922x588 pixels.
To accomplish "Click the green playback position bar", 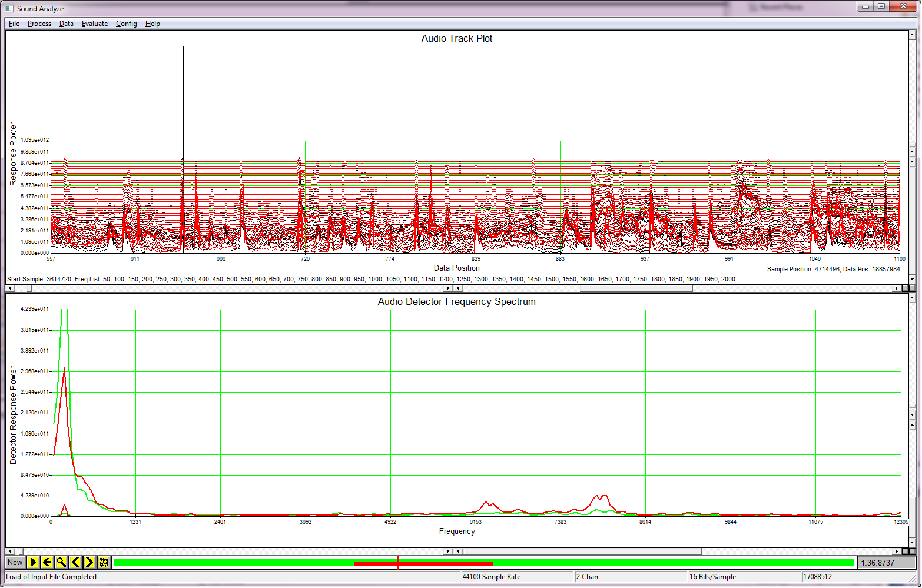I will [236, 562].
